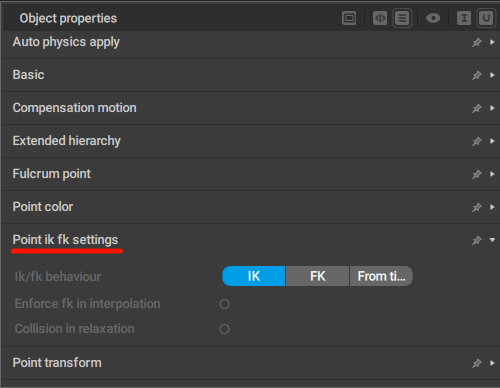Select the FK behaviour option
This screenshot has height=388, width=500.
click(x=317, y=276)
